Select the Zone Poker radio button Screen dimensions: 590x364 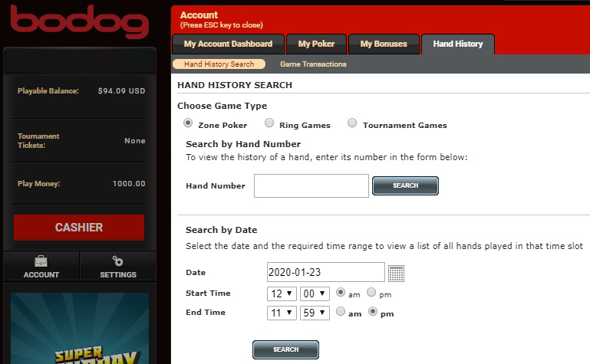coord(188,123)
